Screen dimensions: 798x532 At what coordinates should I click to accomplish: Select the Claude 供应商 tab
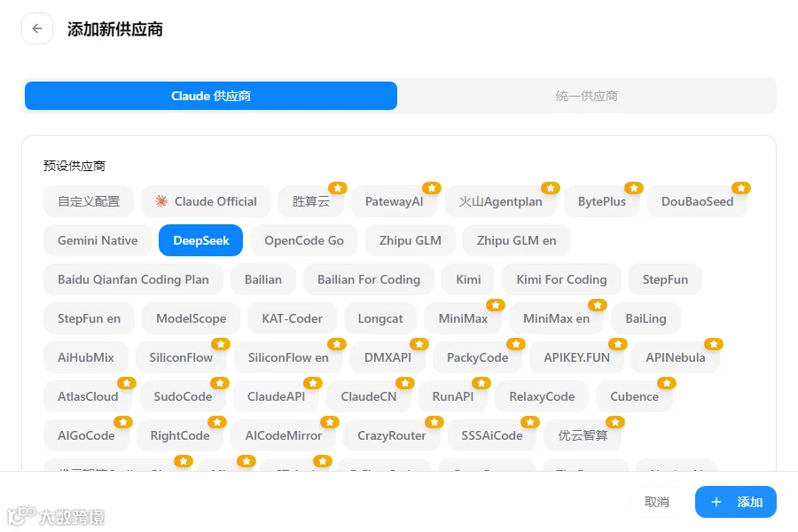tap(211, 96)
